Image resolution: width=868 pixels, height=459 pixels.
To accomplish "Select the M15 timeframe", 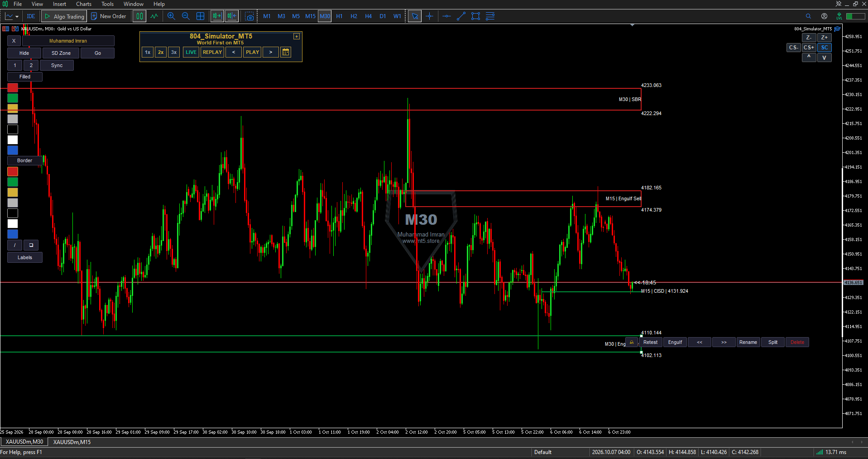I will [310, 16].
